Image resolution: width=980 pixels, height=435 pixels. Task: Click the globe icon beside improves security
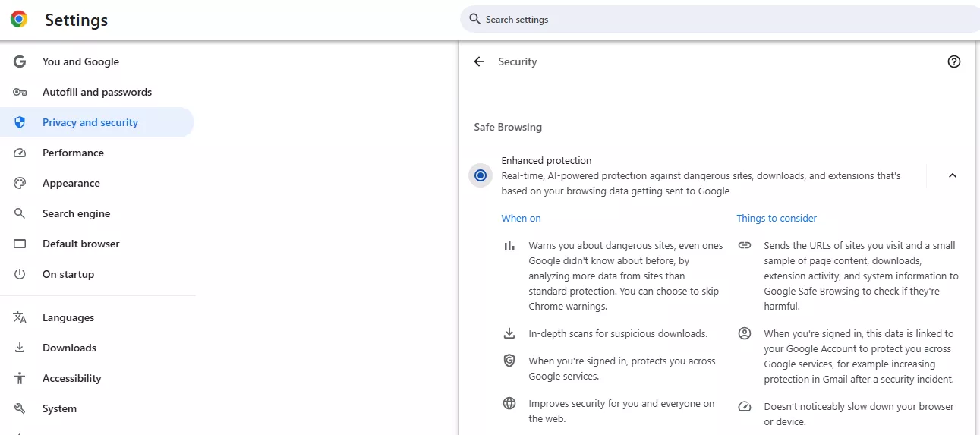point(509,403)
